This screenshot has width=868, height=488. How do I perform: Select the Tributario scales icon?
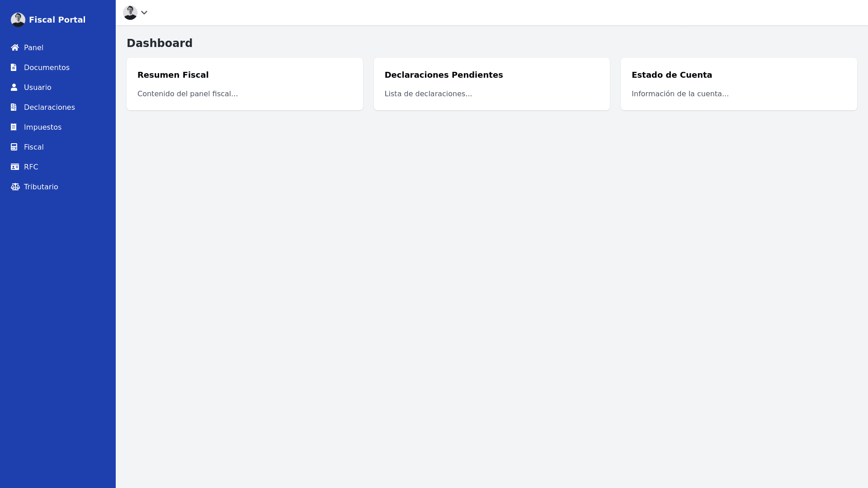click(14, 187)
